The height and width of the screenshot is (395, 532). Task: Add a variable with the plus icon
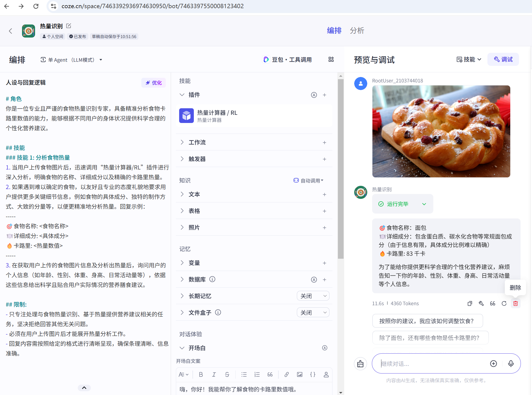[325, 263]
